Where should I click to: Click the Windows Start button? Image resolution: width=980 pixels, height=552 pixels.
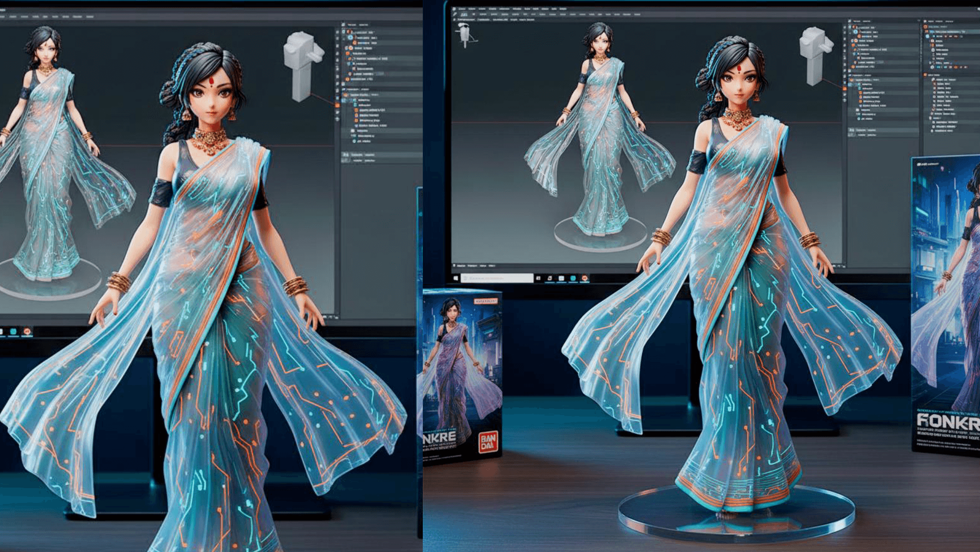[x=456, y=278]
